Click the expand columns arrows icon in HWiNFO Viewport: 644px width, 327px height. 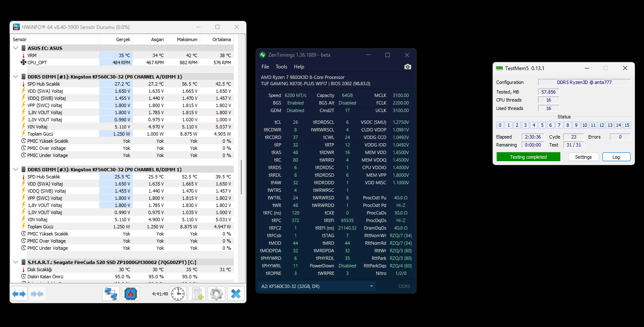(x=19, y=294)
